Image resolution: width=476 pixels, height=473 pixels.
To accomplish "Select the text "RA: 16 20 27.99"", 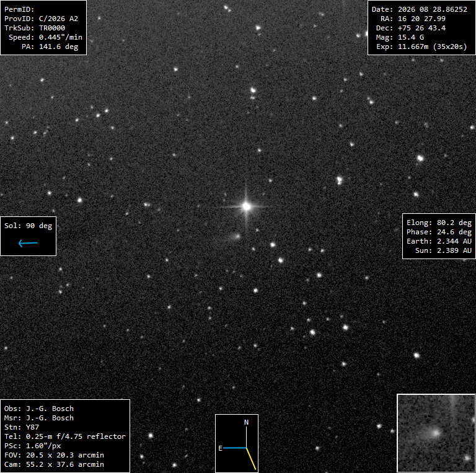I will pyautogui.click(x=413, y=19).
